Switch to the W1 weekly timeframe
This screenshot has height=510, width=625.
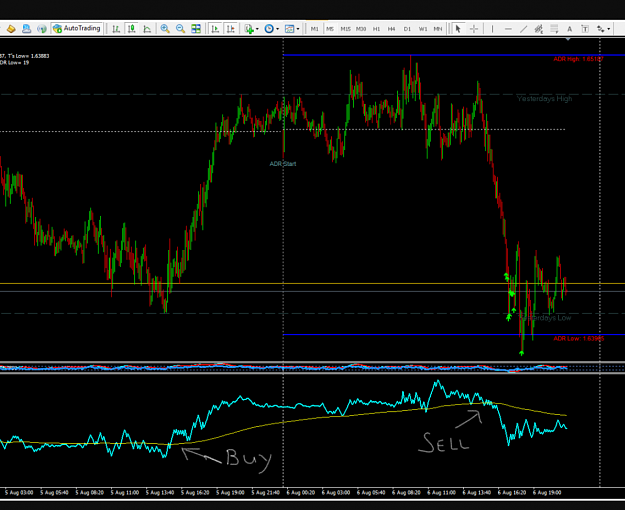point(423,29)
